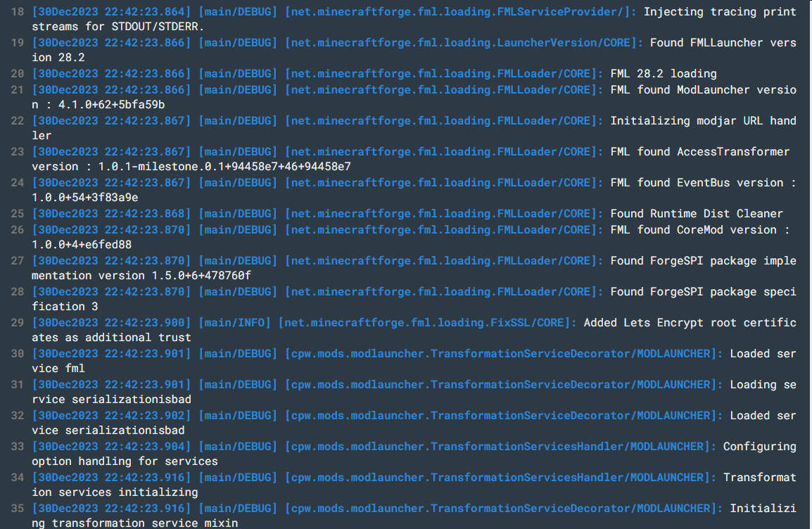This screenshot has height=529, width=812.
Task: Click the text "vice fml"
Action: pos(58,369)
